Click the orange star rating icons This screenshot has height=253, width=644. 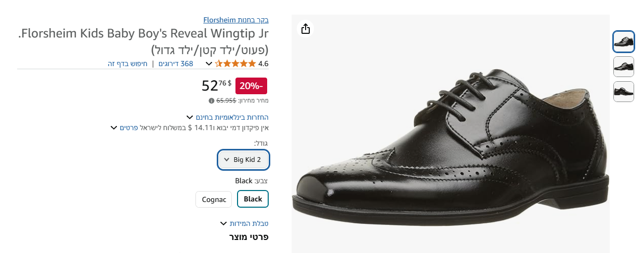235,64
